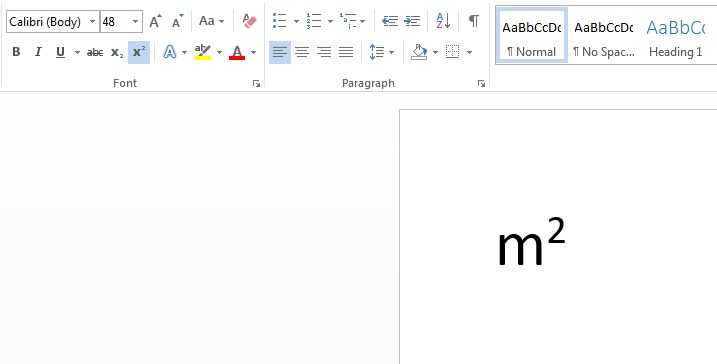Toggle Subscript formatting
Screen dimensions: 717x364
click(117, 52)
